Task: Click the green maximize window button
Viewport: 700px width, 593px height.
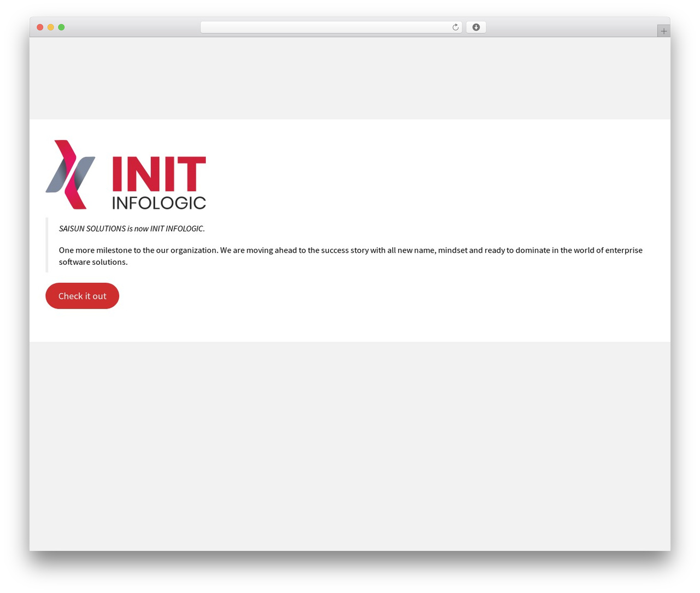Action: coord(61,27)
